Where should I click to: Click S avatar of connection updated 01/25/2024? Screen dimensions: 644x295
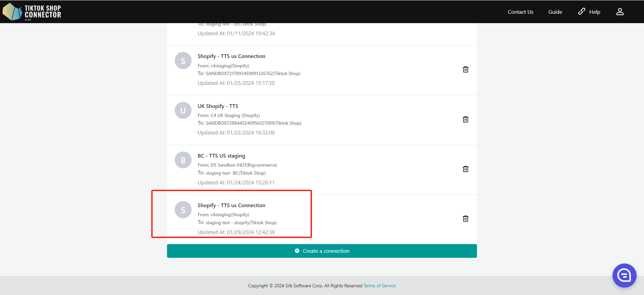click(x=183, y=61)
